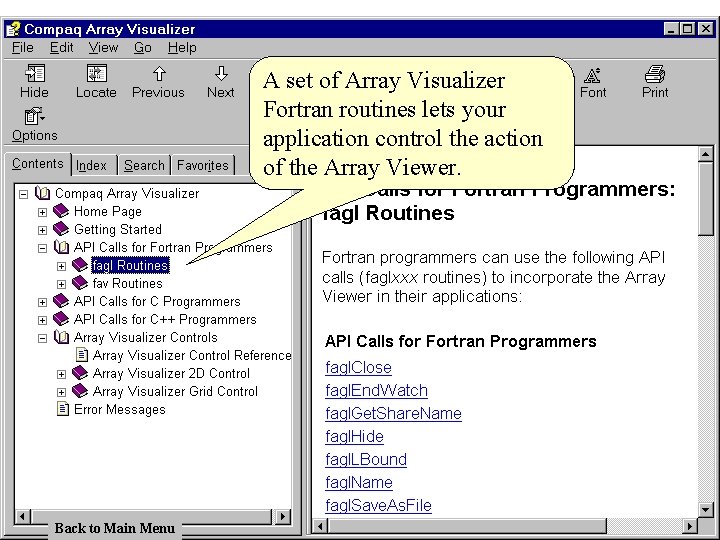This screenshot has height=540, width=720.
Task: Click the API Calls for C++ Programmers book icon
Action: pos(61,319)
